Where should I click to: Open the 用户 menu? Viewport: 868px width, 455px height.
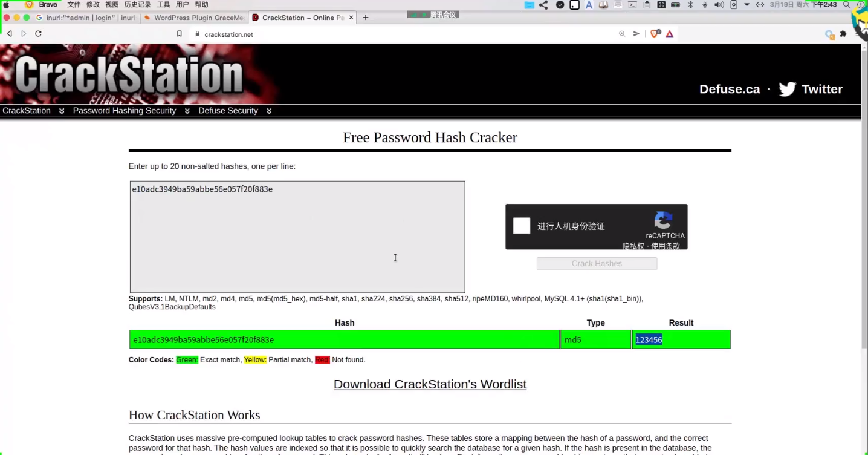pos(182,5)
